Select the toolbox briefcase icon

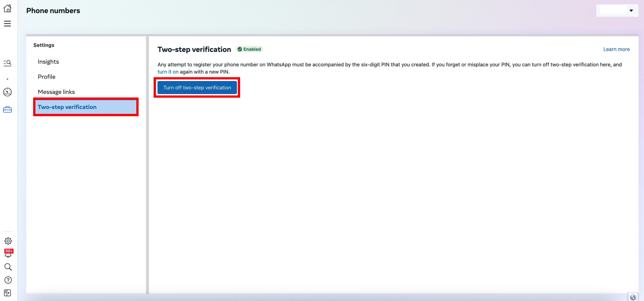coord(7,109)
